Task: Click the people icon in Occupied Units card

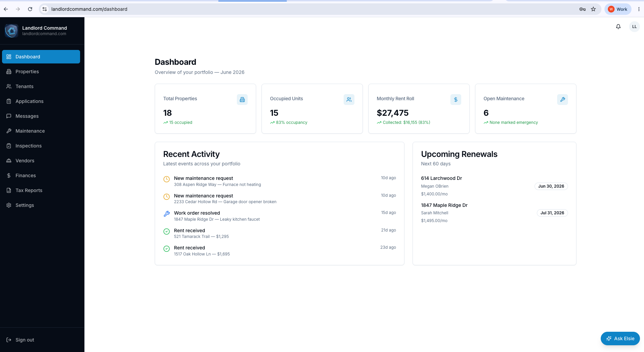Action: [x=349, y=100]
